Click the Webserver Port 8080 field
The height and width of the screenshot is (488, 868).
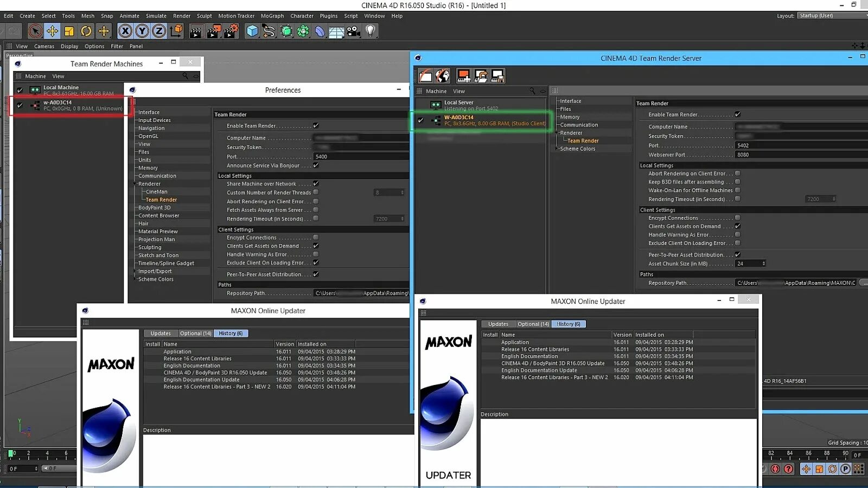(802, 155)
